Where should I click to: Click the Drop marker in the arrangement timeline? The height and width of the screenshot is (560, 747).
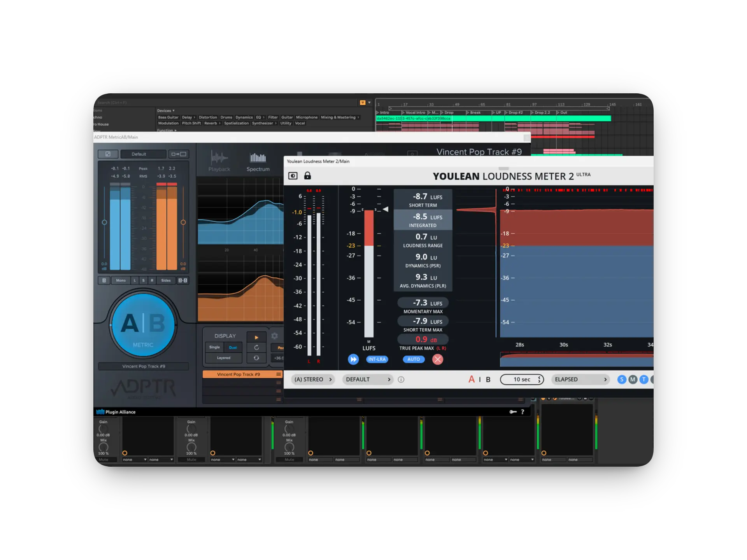447,112
